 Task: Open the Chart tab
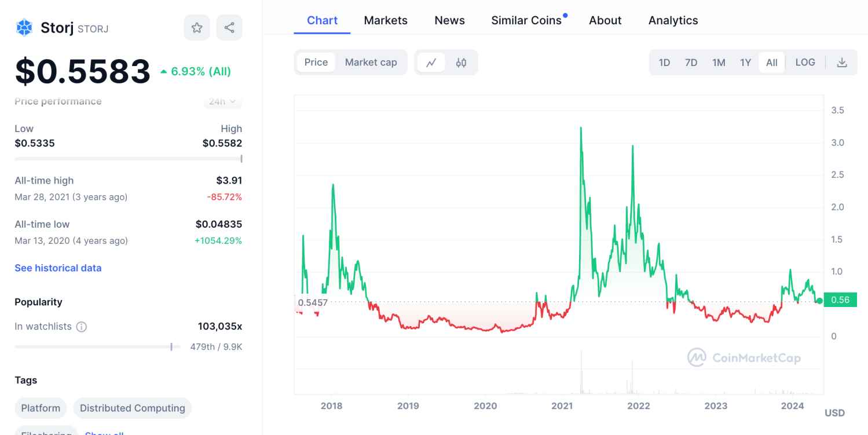tap(322, 20)
